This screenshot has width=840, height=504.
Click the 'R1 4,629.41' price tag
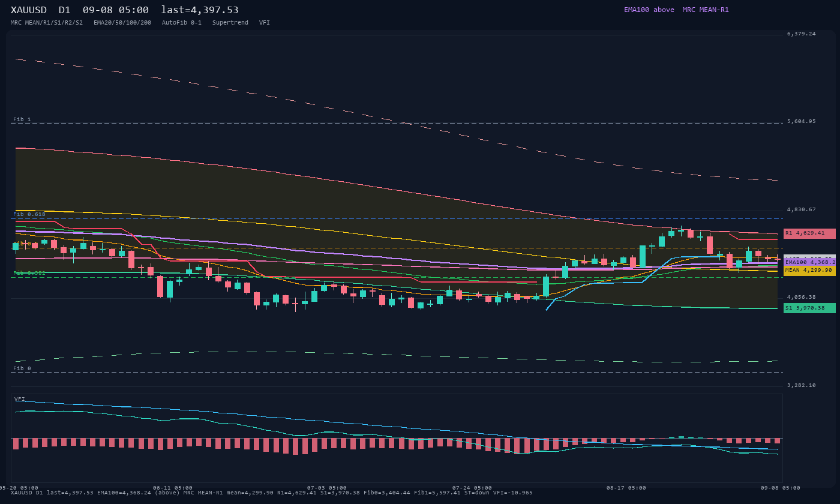pos(809,233)
